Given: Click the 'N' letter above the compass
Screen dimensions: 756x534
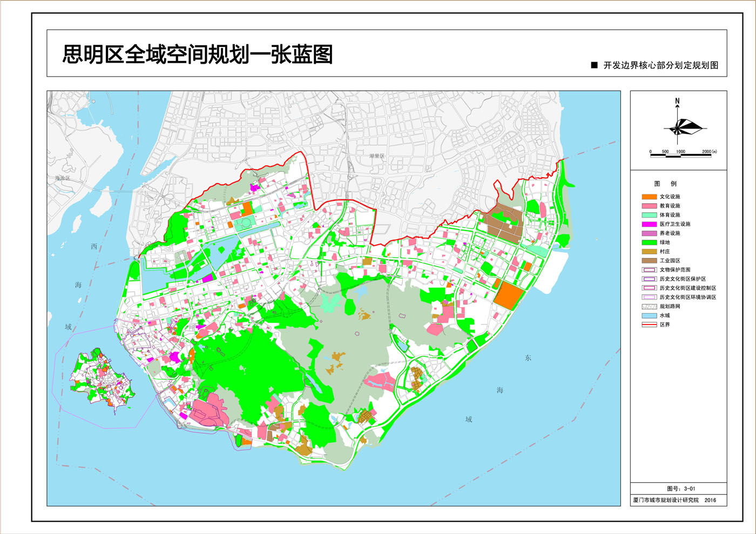Looking at the screenshot, I should [x=677, y=101].
